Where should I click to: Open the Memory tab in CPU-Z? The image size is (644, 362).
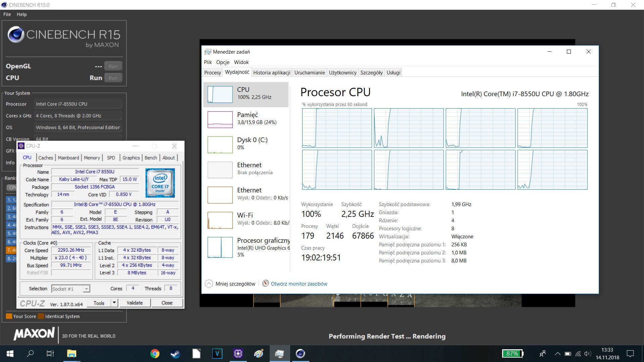click(x=92, y=158)
